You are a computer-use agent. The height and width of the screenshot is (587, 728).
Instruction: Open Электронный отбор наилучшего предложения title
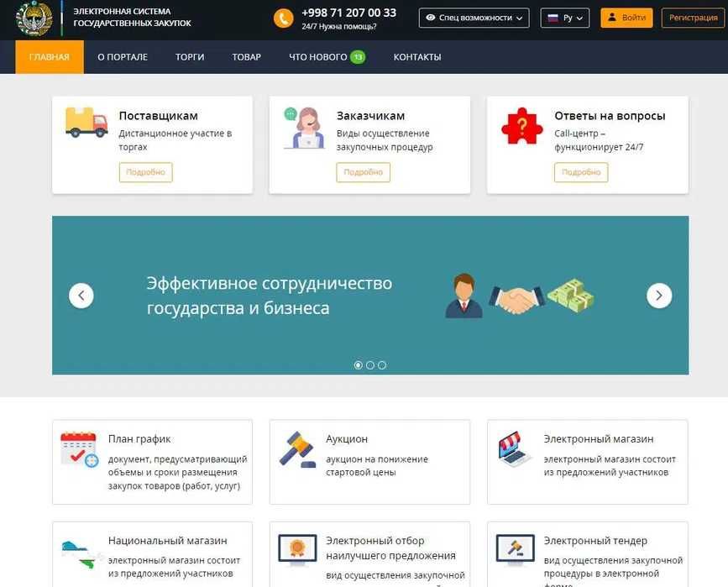[390, 548]
